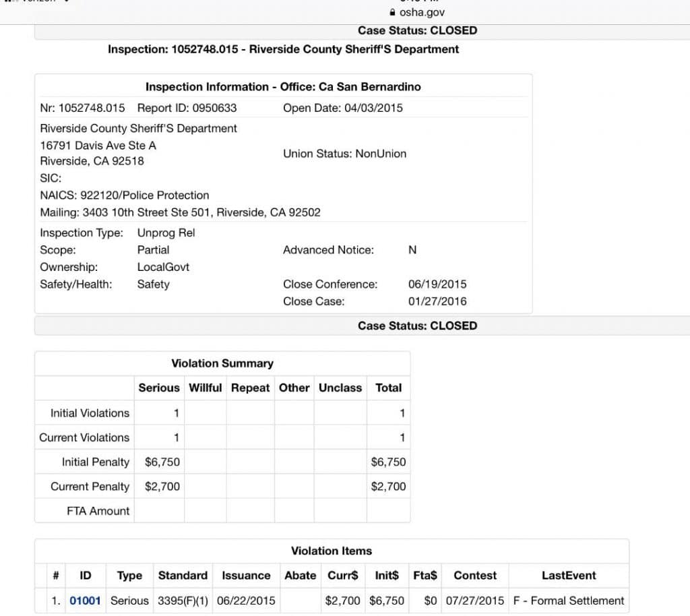Click the Issuance column header

[x=246, y=576]
